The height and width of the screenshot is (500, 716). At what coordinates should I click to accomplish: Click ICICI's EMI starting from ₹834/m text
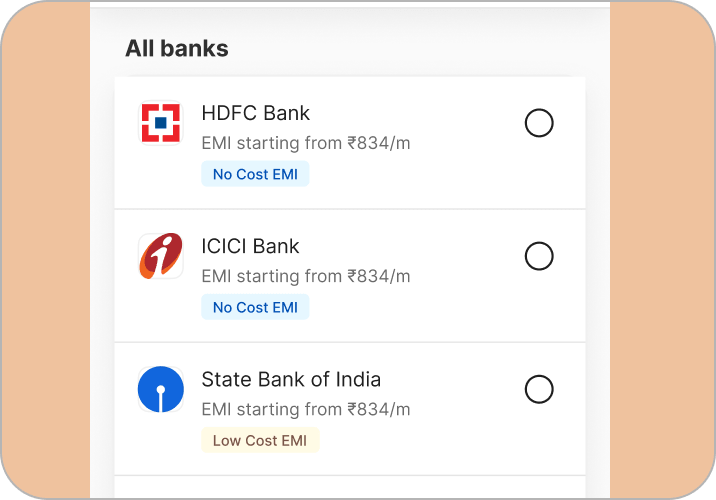pyautogui.click(x=306, y=276)
